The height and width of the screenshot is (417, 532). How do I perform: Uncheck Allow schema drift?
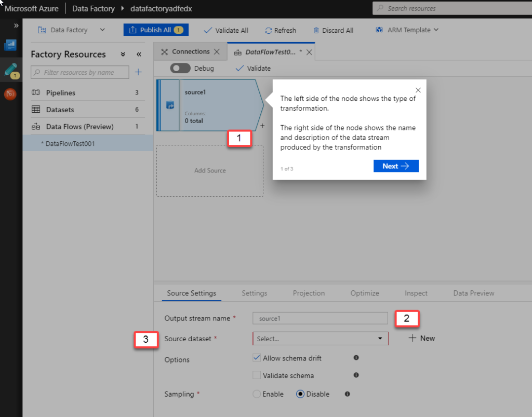pos(257,358)
